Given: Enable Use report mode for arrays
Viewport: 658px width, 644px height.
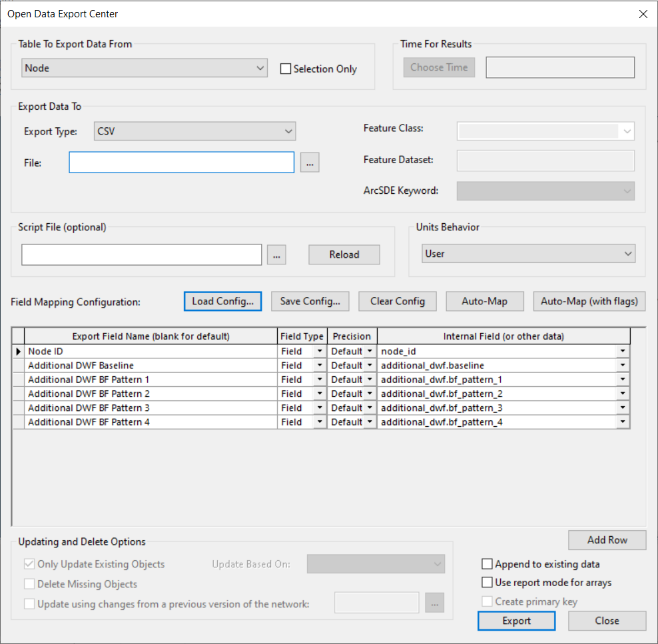Looking at the screenshot, I should (488, 582).
